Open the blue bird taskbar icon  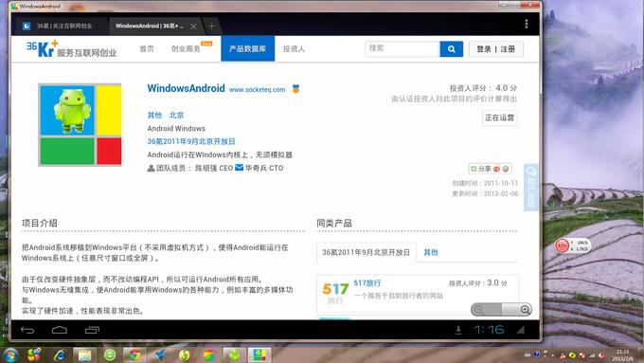(x=160, y=355)
